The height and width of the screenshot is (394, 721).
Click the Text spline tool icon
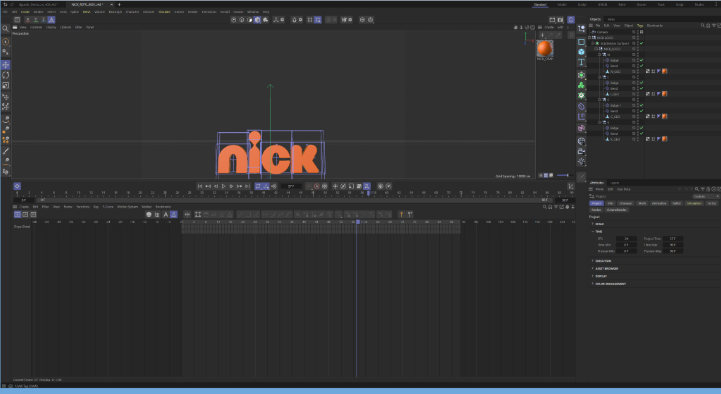(581, 62)
